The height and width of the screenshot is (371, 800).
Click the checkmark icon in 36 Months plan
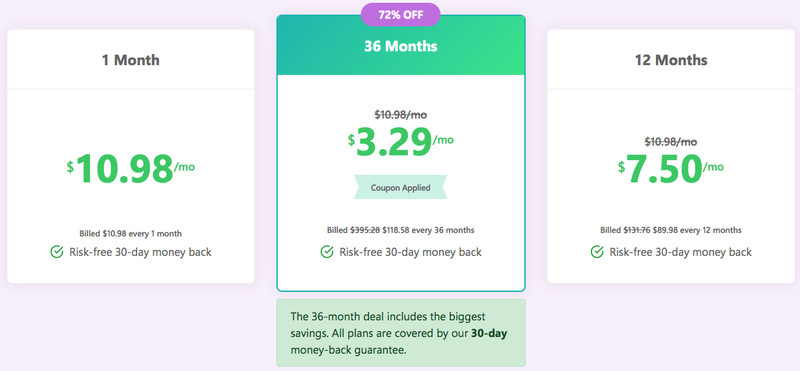pos(327,252)
